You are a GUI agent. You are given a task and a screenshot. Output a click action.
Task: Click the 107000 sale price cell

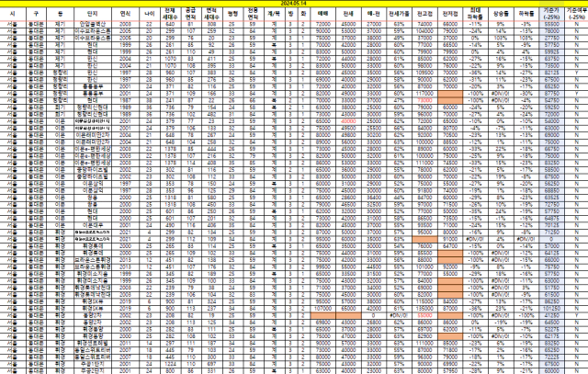tap(323, 309)
